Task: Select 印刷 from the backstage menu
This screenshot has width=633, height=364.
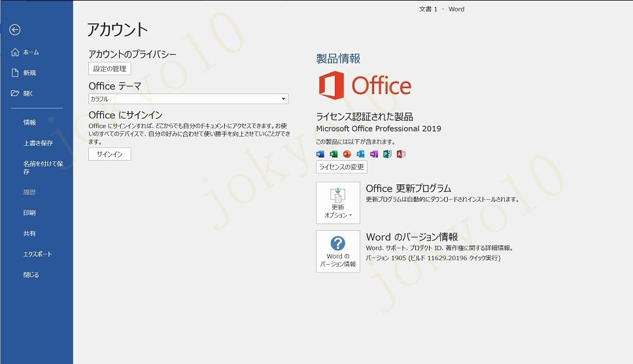Action: (x=29, y=212)
